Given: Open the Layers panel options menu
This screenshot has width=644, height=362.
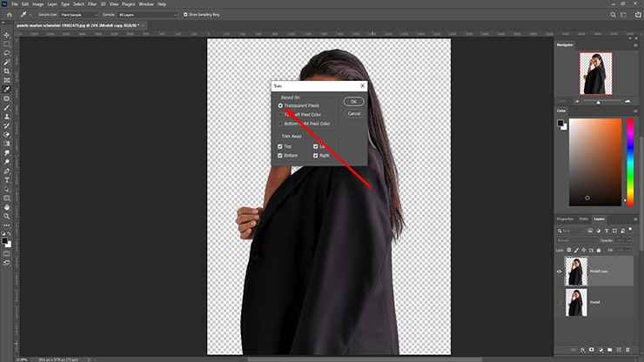Looking at the screenshot, I should [635, 219].
